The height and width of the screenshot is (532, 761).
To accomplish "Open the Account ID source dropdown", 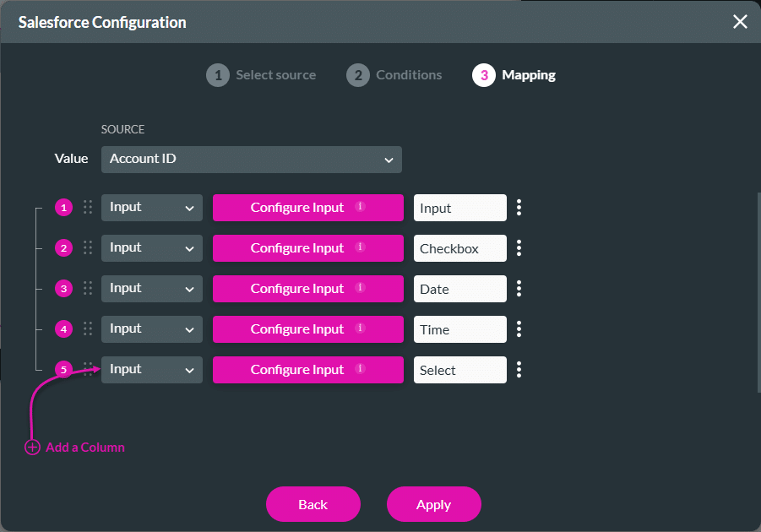I will click(251, 159).
